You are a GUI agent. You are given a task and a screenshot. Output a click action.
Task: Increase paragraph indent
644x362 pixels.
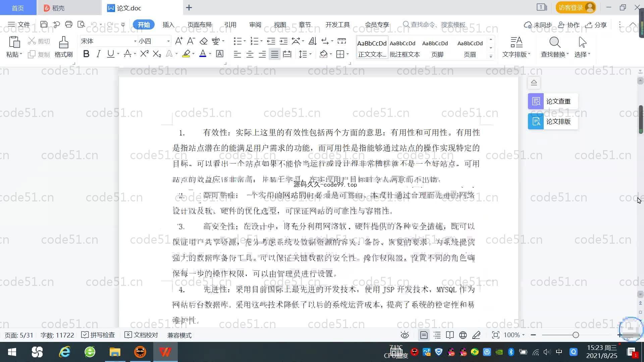[x=284, y=41]
